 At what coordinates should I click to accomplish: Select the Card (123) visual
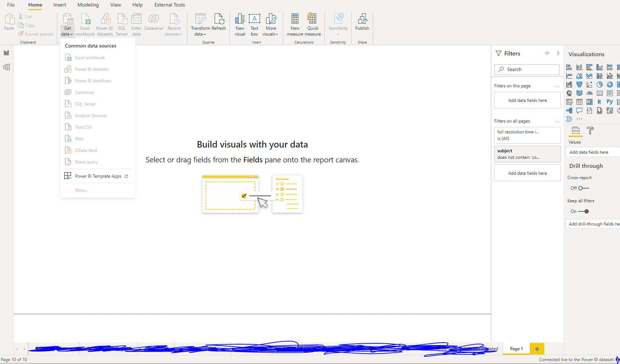pyautogui.click(x=600, y=93)
